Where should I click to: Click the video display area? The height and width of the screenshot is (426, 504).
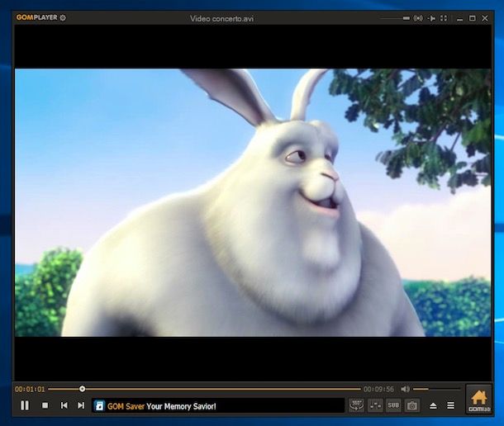point(253,203)
